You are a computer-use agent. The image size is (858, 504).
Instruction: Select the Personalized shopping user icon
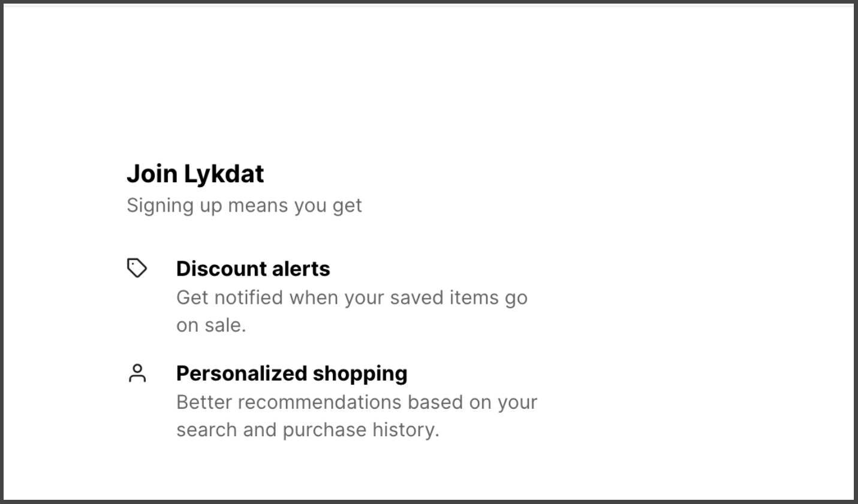point(137,373)
